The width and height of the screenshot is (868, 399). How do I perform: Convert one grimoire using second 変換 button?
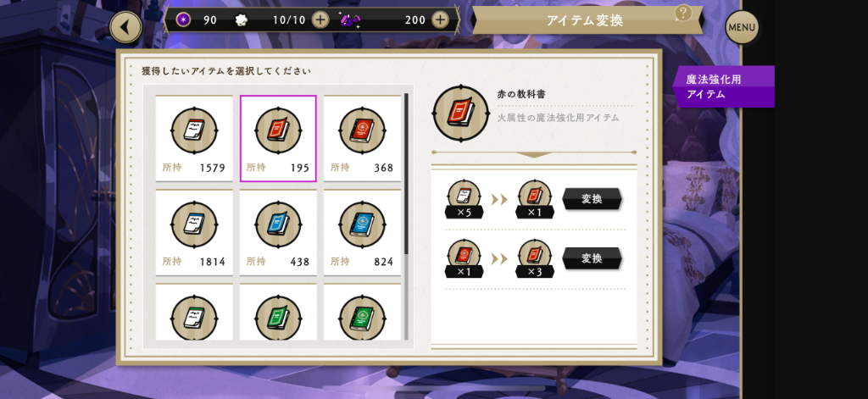[x=592, y=258]
